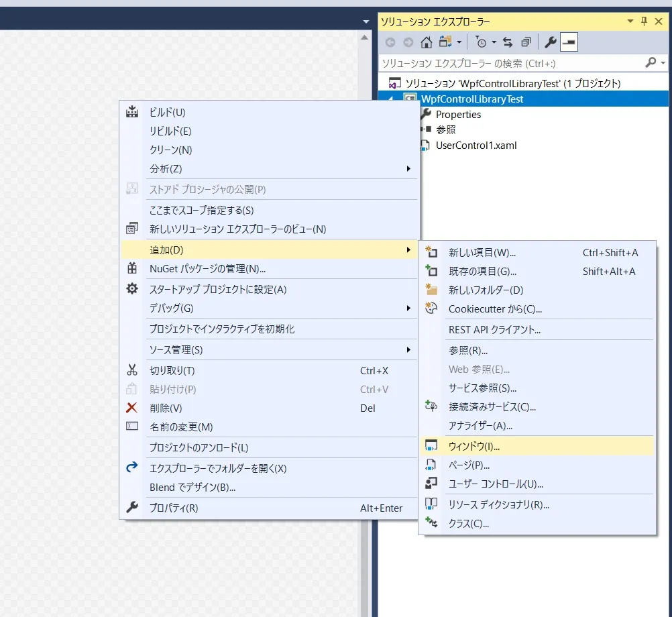Click the Collapse All icon in toolbar
672x617 pixels.
(x=526, y=42)
